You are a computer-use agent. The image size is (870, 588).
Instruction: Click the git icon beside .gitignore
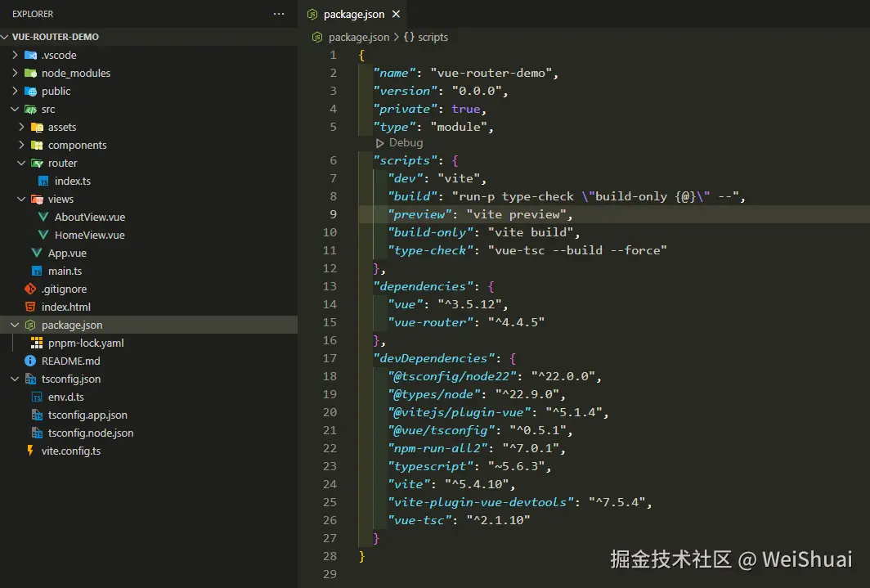click(30, 289)
